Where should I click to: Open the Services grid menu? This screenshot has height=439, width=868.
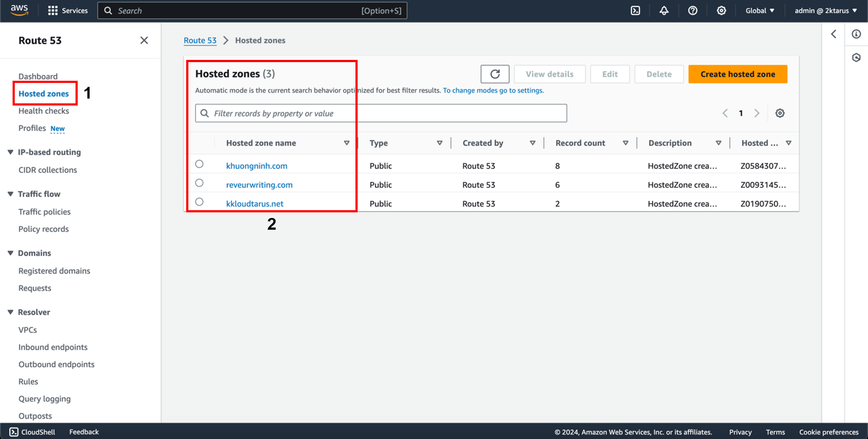(x=68, y=10)
